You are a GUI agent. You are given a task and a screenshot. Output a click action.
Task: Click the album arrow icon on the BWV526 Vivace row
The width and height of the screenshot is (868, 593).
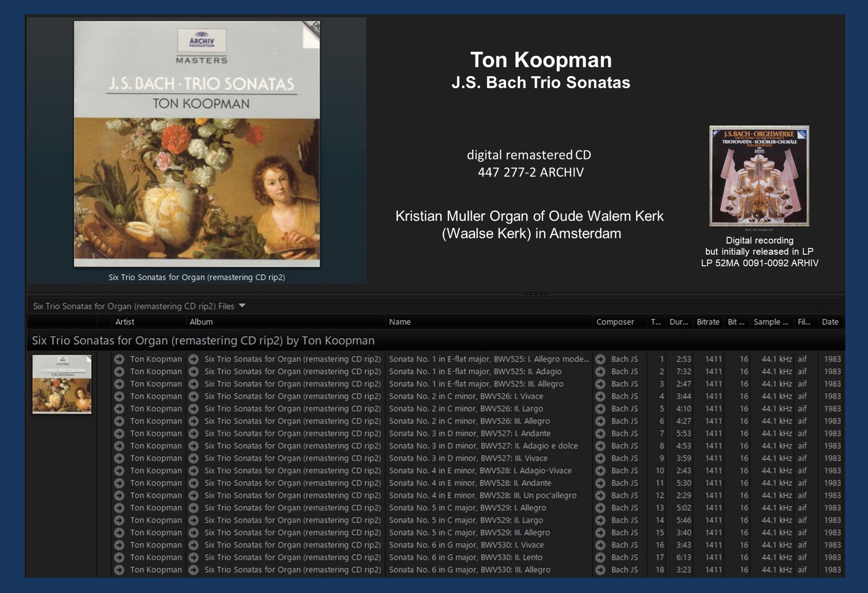click(x=194, y=396)
